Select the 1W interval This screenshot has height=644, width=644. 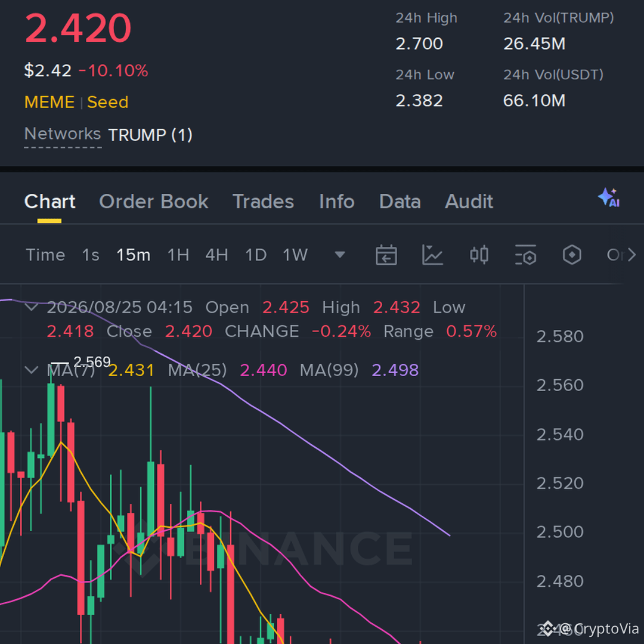click(x=295, y=255)
